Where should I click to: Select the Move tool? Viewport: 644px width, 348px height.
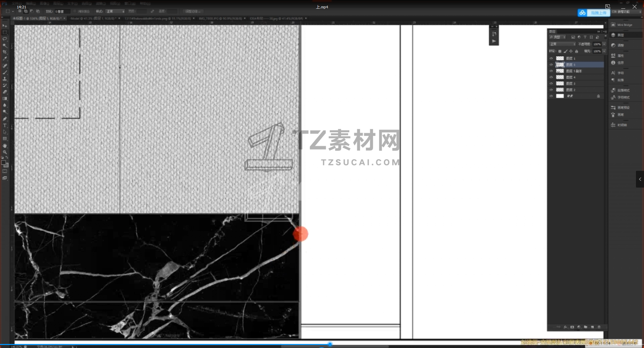tap(5, 26)
